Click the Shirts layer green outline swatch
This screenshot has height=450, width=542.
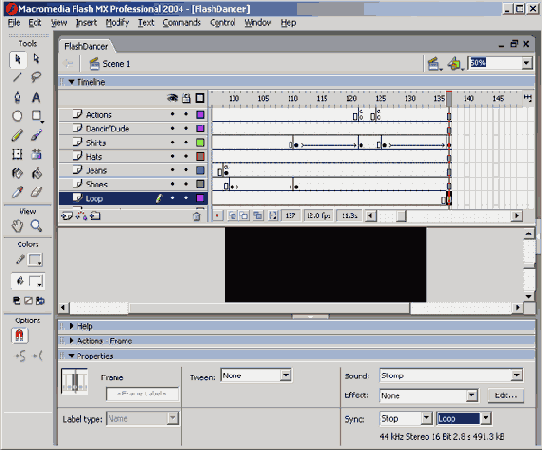(200, 142)
